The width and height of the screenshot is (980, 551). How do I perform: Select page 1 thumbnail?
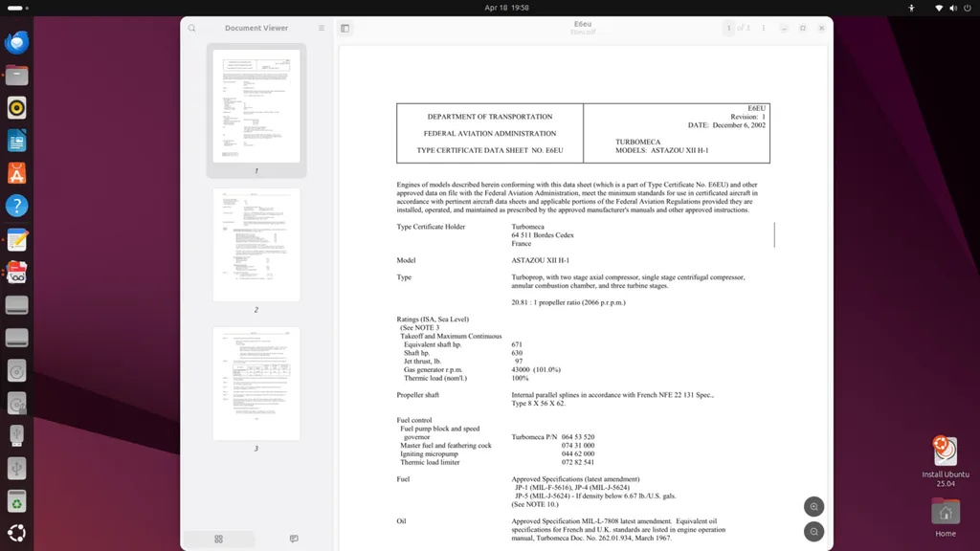(256, 106)
